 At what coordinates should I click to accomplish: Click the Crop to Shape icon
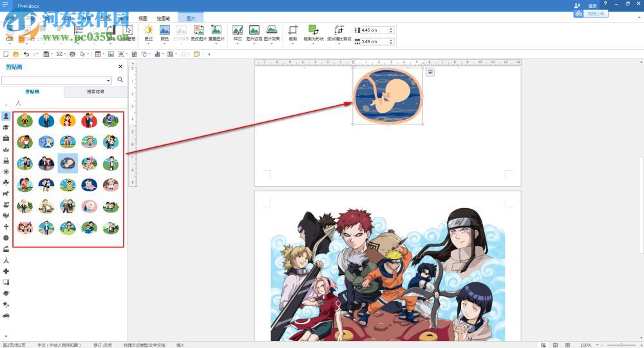click(x=314, y=30)
